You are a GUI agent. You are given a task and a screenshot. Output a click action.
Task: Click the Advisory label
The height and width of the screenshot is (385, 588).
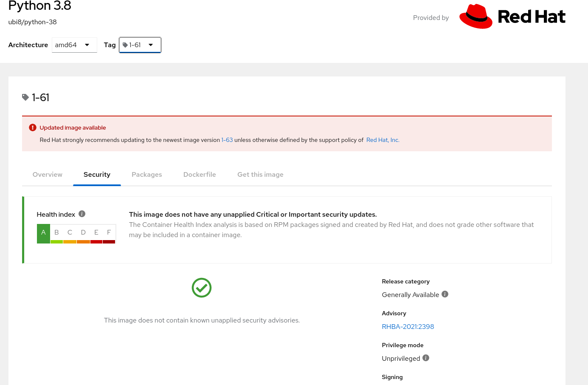click(394, 313)
